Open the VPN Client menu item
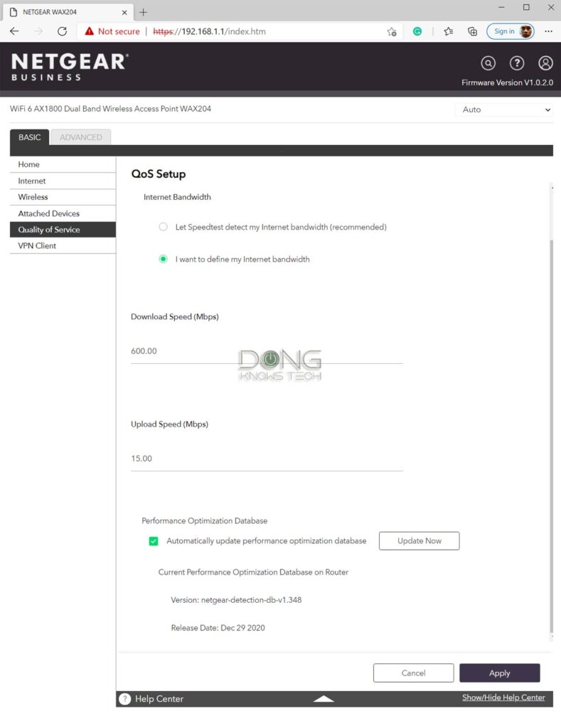 click(x=63, y=245)
